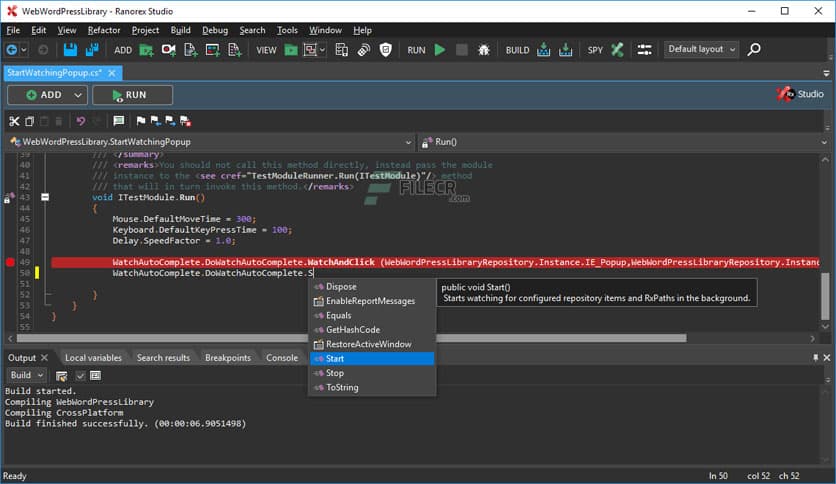The image size is (836, 484).
Task: Go to next bookmark flag icon
Action: 170,121
